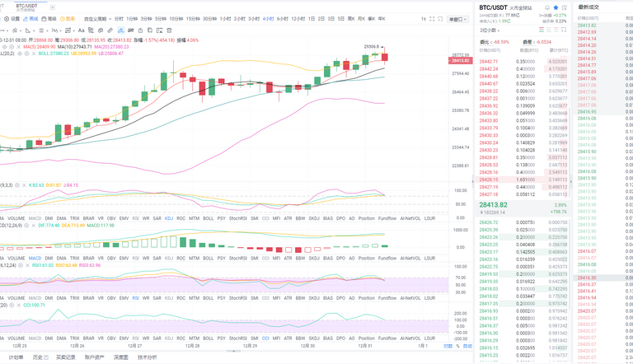This screenshot has height=364, width=633.
Task: Select the 周K timeframe
Action: [351, 19]
